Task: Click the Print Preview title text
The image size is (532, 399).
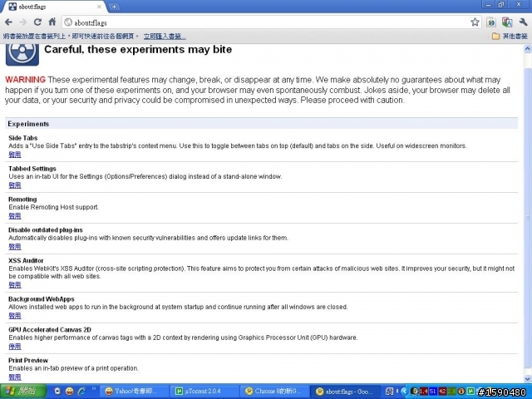Action: click(28, 360)
